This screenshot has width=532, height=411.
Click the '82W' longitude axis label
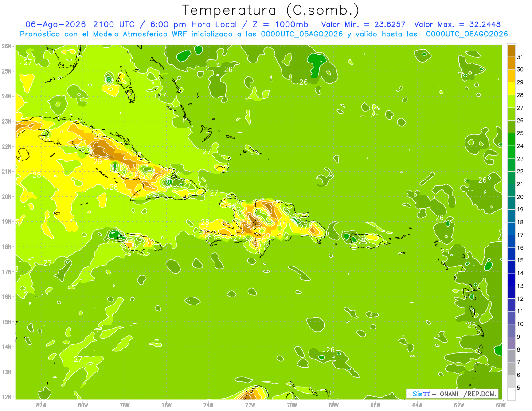tap(41, 405)
